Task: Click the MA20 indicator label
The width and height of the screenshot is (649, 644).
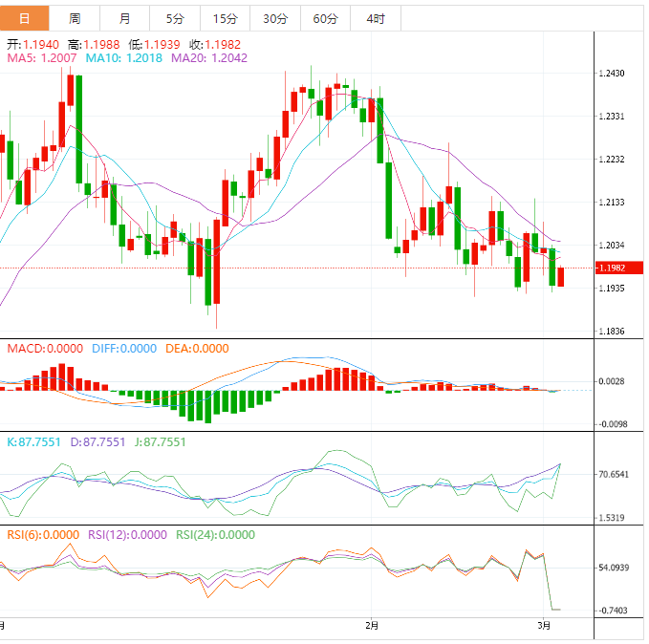Action: coord(208,58)
